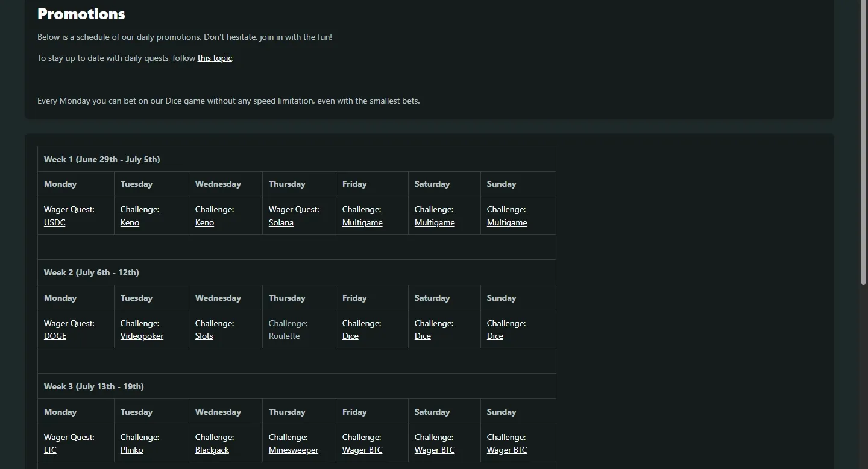This screenshot has width=868, height=469.
Task: Open Week 2 Sunday Challenge: Dice link
Action: [506, 330]
